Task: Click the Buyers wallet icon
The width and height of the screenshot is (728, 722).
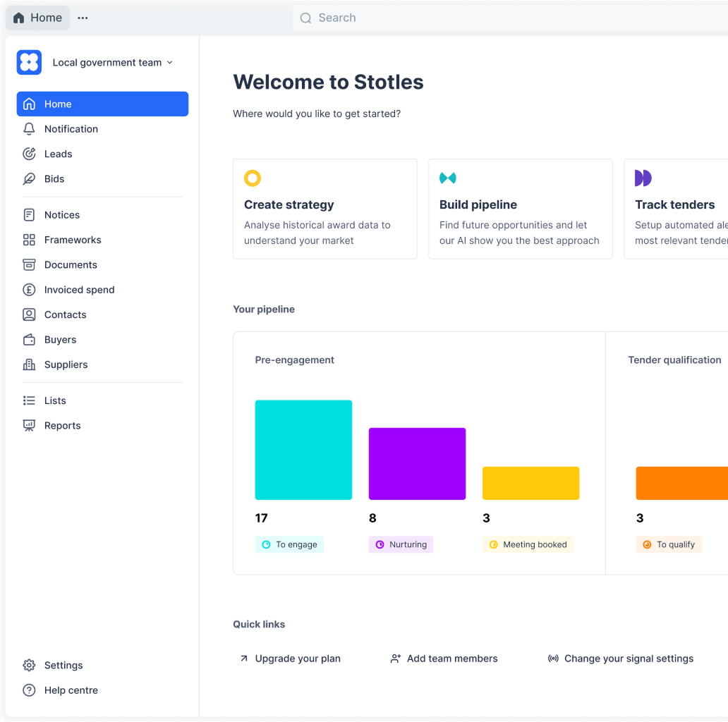Action: [29, 340]
